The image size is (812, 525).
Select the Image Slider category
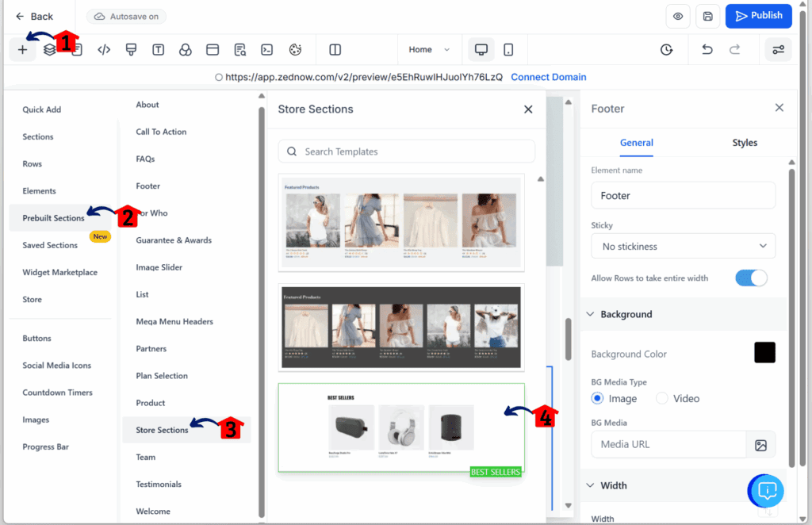(159, 267)
